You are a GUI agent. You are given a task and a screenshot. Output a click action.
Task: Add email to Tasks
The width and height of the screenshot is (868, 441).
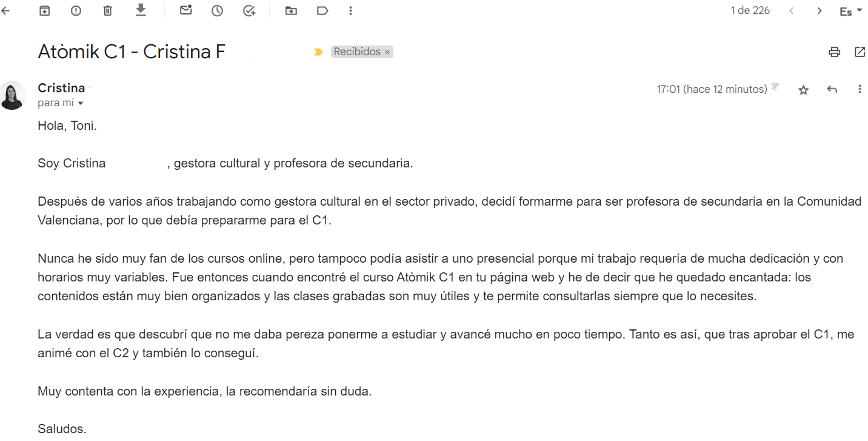249,10
